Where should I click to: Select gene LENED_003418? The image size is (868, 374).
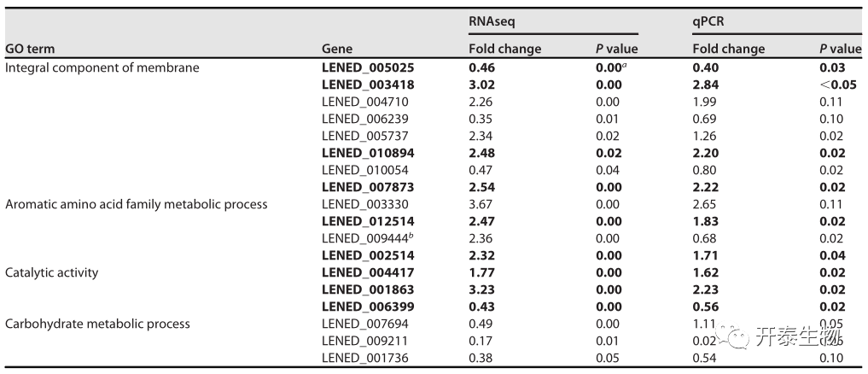(369, 85)
